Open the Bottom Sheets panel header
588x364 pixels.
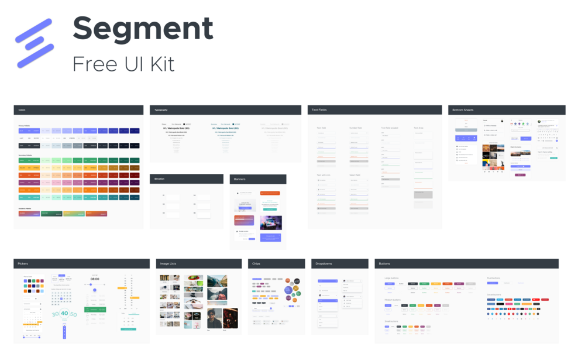click(x=507, y=110)
